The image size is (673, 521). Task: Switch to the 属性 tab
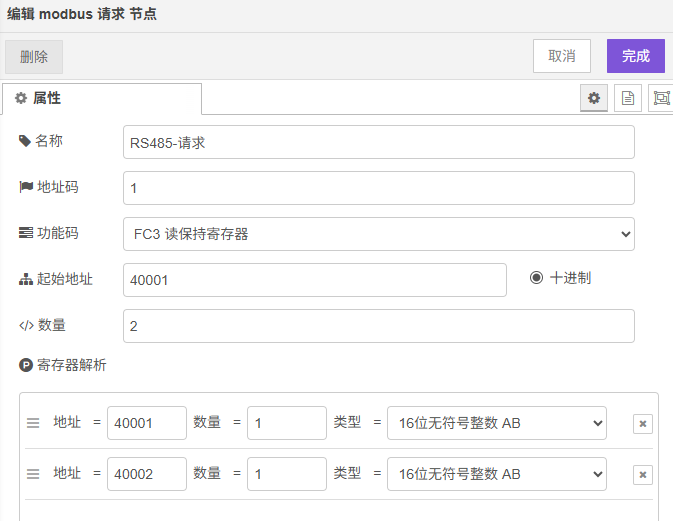tap(102, 98)
